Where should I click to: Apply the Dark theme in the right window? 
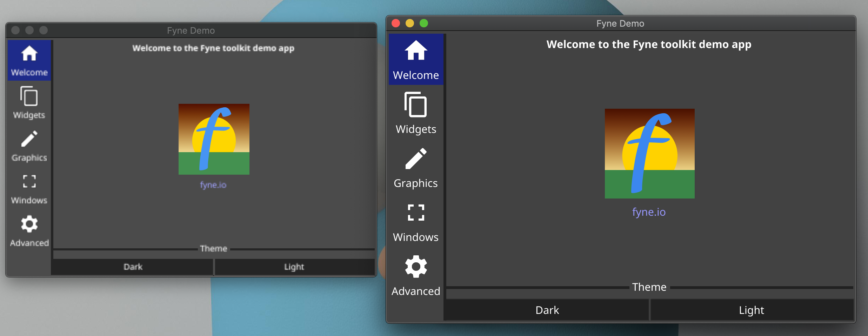tap(547, 310)
